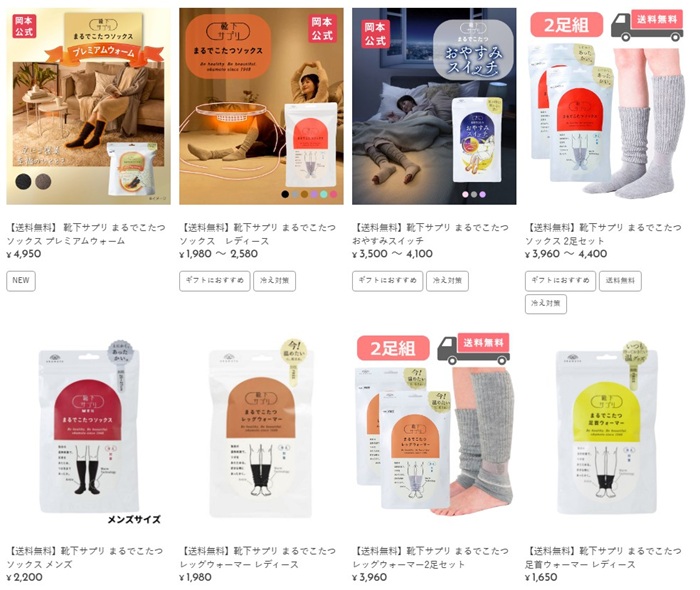
Task: Click 送料無料 tag under socks 2-pair set
Action: (x=620, y=281)
